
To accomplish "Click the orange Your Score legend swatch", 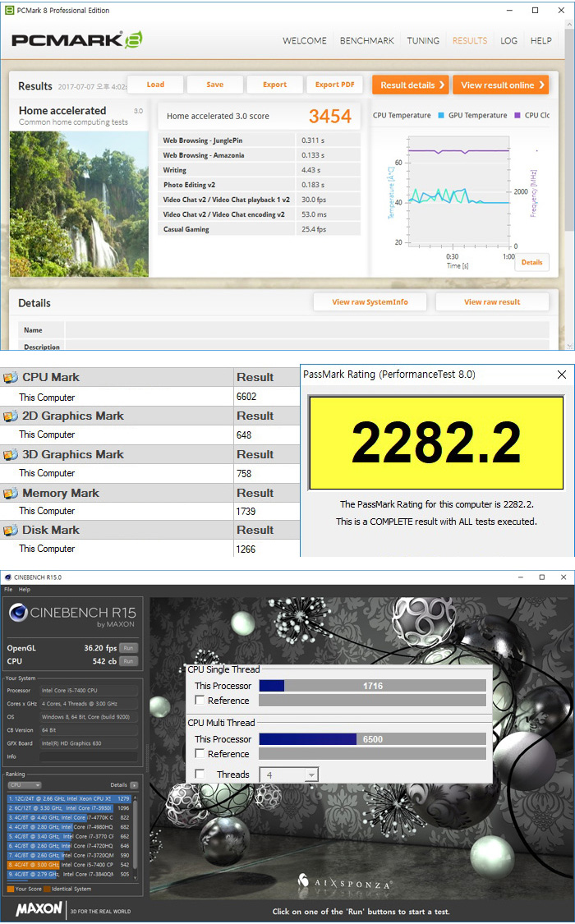I will point(10,890).
